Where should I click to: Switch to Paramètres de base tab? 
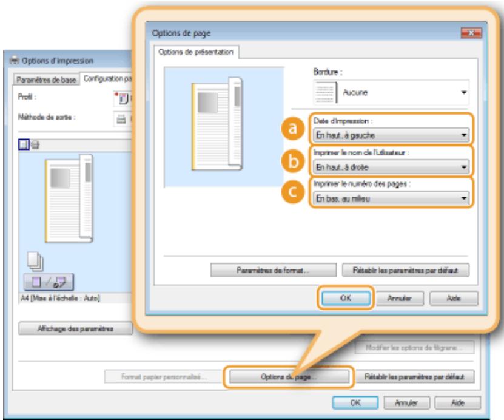pos(46,80)
